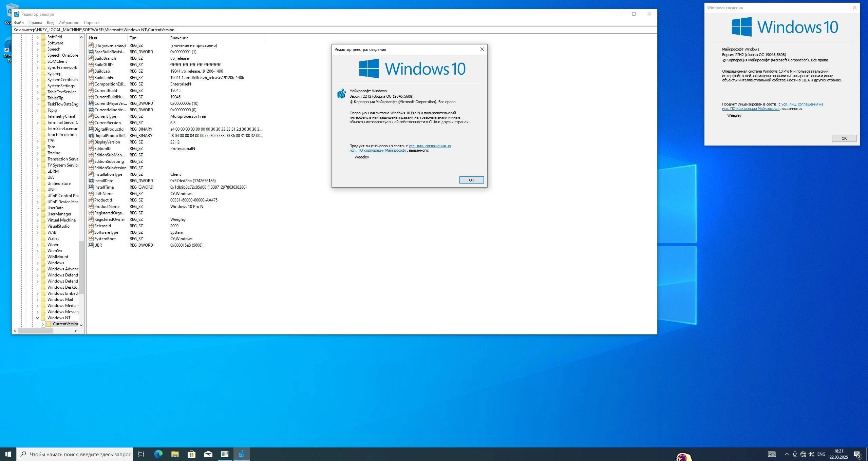Expand the SoftGrid tree node
This screenshot has height=461, width=868.
[x=38, y=37]
